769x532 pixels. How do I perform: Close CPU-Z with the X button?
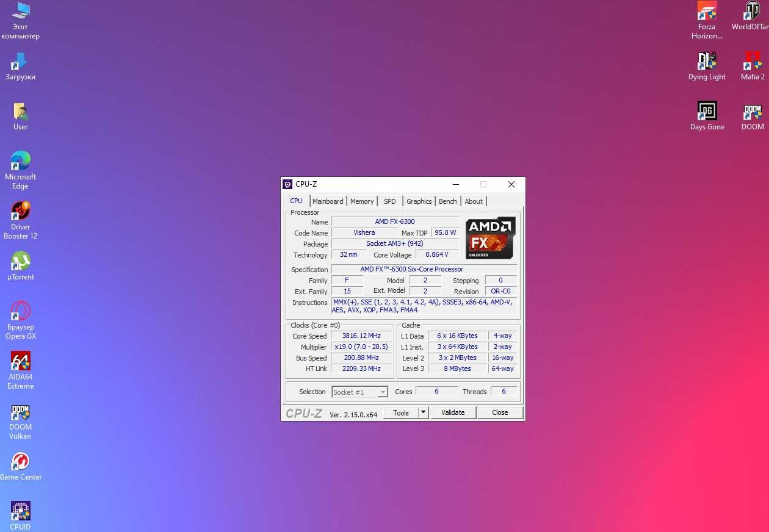pyautogui.click(x=511, y=184)
